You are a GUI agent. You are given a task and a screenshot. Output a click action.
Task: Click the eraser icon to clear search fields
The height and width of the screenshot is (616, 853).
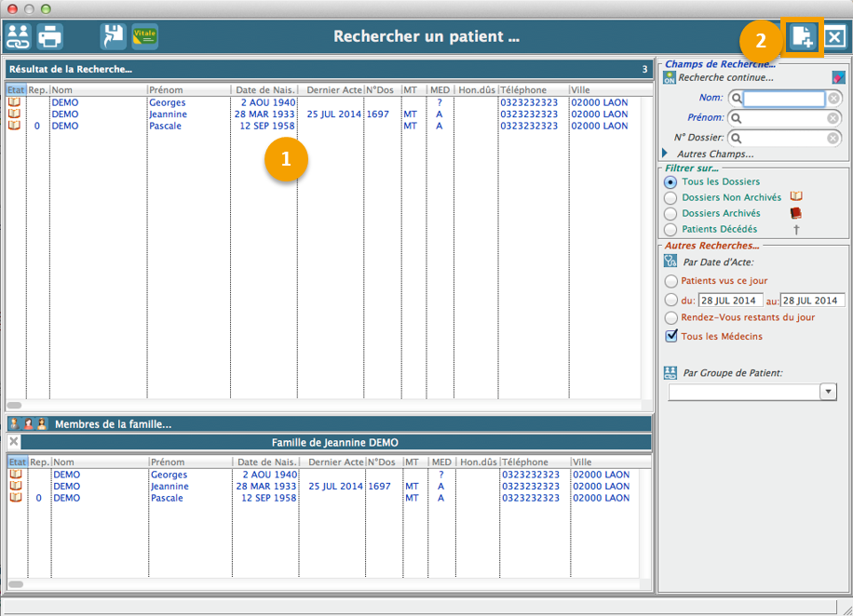(x=838, y=77)
